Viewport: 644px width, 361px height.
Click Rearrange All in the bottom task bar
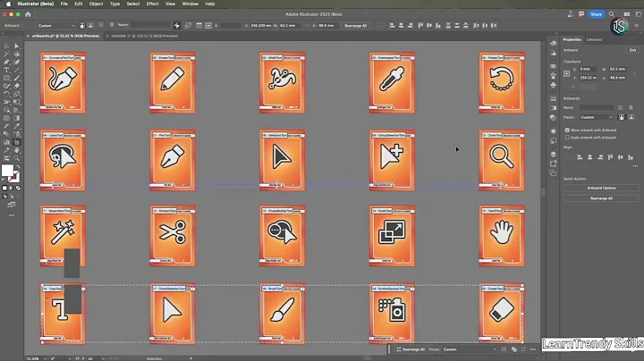coord(411,349)
